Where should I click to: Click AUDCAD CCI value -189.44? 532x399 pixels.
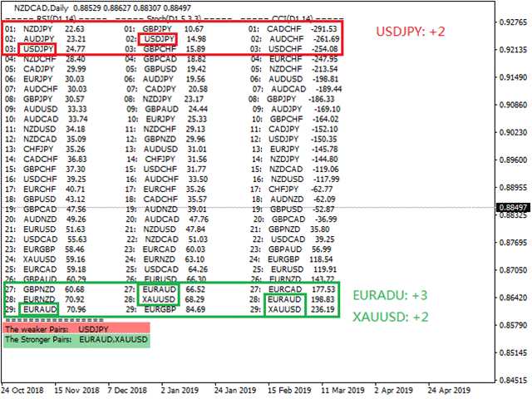coord(328,89)
